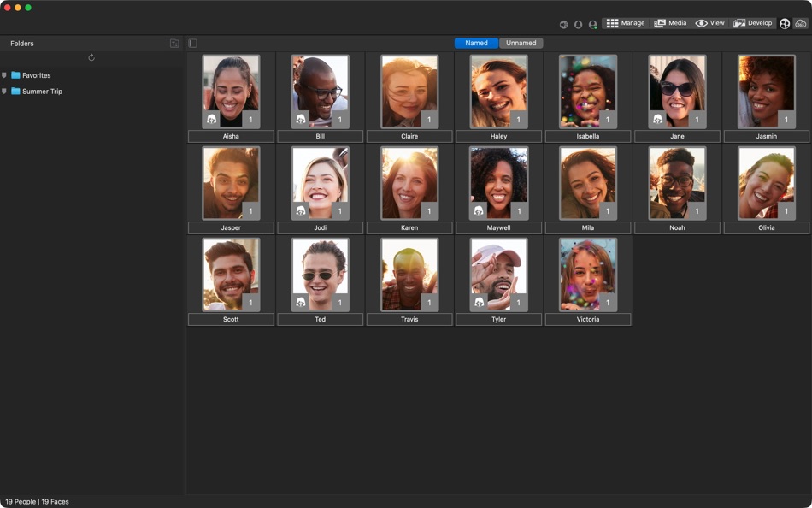The width and height of the screenshot is (812, 508).
Task: Toggle the panel visibility icon above thumbnails
Action: point(193,41)
